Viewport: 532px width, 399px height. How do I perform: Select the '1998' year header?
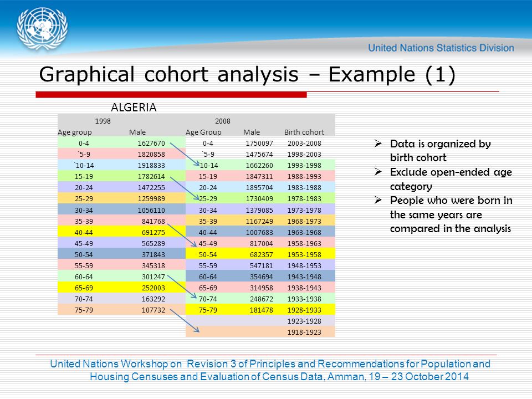(103, 121)
